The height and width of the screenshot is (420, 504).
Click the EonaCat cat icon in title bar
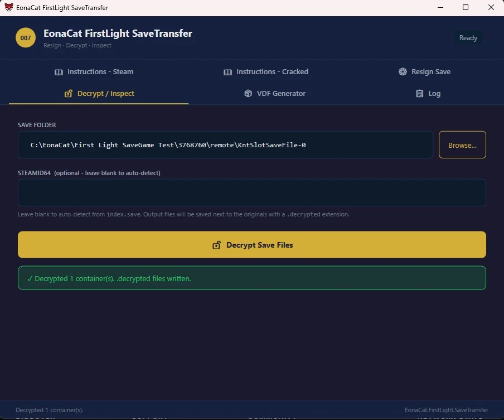(9, 7)
